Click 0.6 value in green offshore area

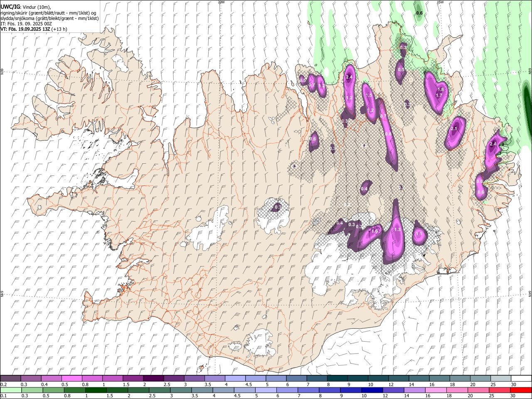pos(419,13)
